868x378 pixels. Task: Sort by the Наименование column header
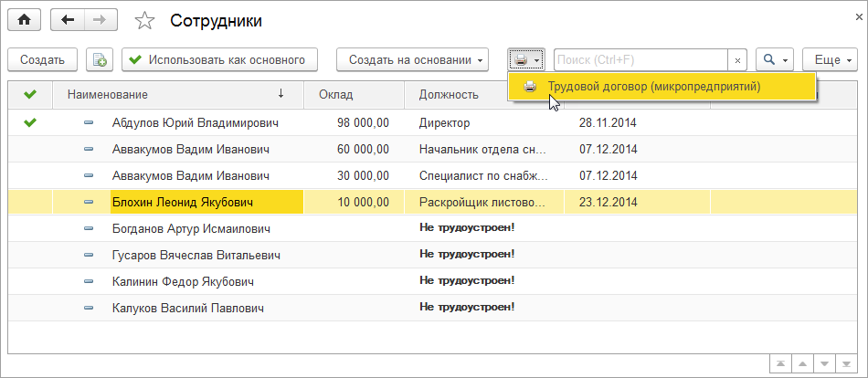pyautogui.click(x=174, y=94)
